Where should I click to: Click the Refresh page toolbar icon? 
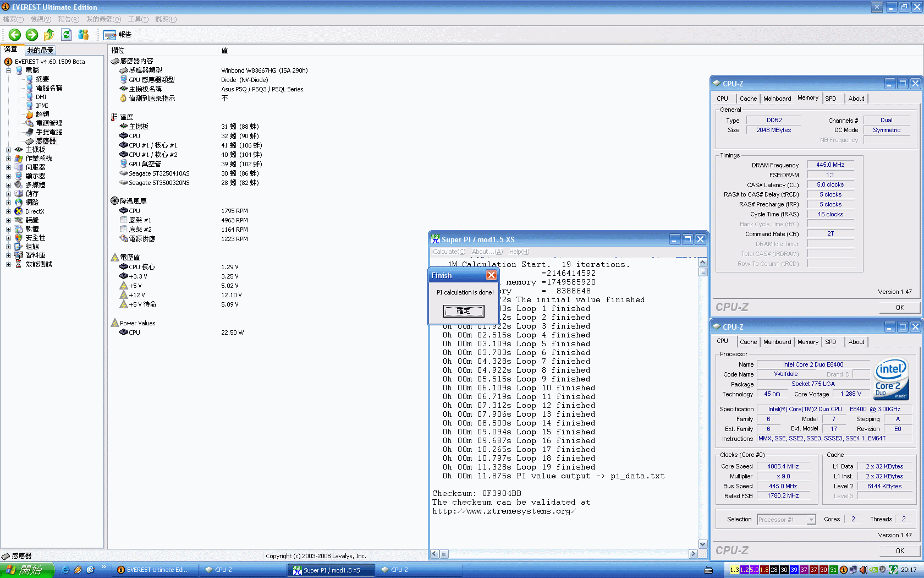[x=66, y=35]
